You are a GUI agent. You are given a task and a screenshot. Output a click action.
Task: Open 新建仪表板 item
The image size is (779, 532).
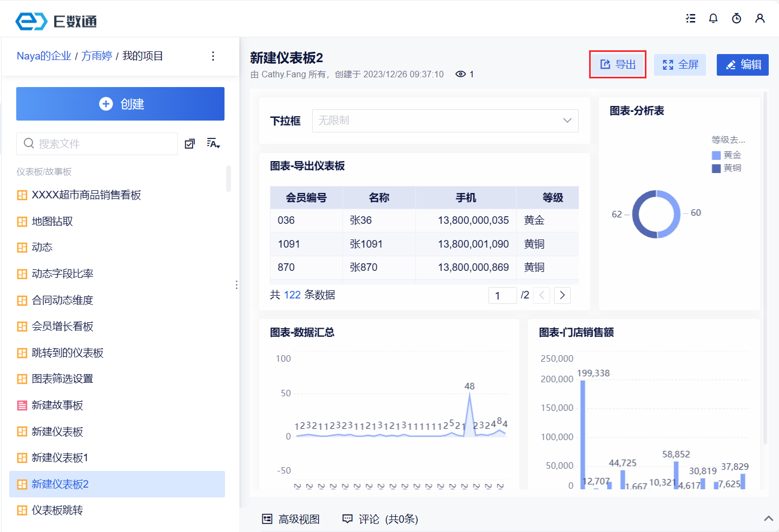pyautogui.click(x=57, y=432)
